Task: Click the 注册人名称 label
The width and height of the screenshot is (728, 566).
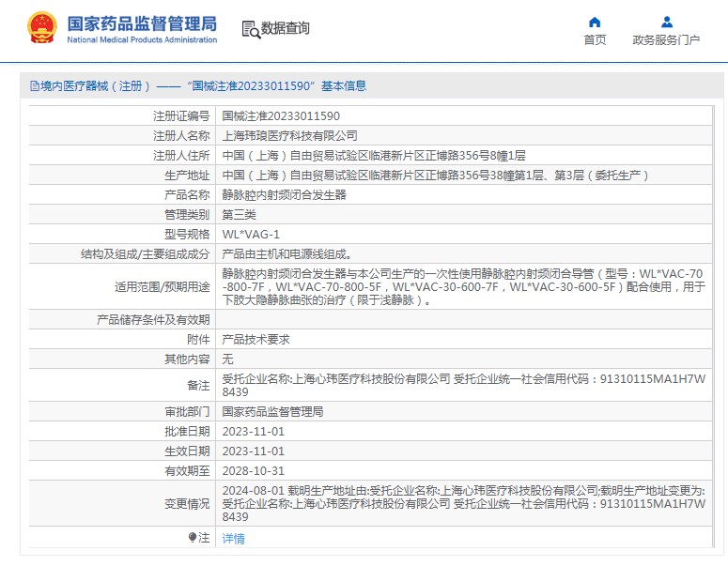Action: (x=181, y=135)
